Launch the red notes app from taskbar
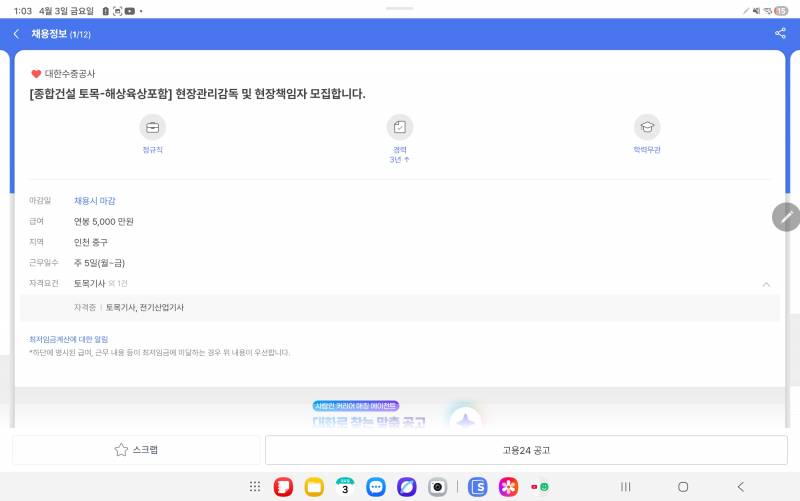 click(x=283, y=487)
